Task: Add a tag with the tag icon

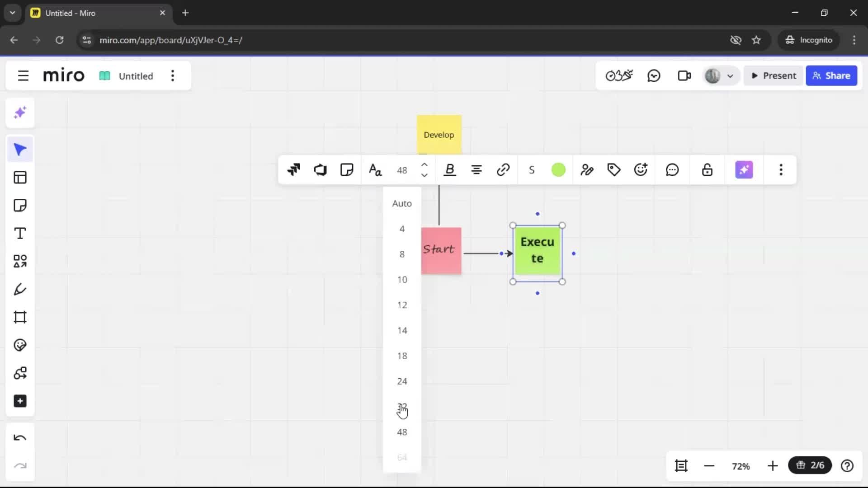Action: (613, 170)
